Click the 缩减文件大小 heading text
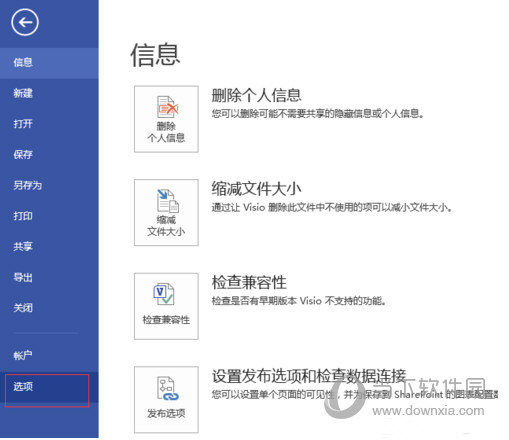Screen dimensions: 509x440 point(256,189)
